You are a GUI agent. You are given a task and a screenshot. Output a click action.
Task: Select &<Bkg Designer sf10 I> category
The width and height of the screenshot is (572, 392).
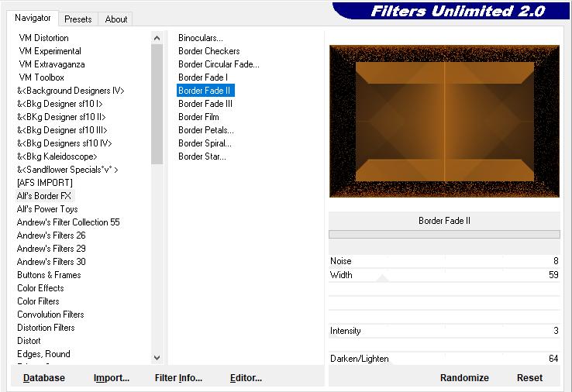coord(60,104)
